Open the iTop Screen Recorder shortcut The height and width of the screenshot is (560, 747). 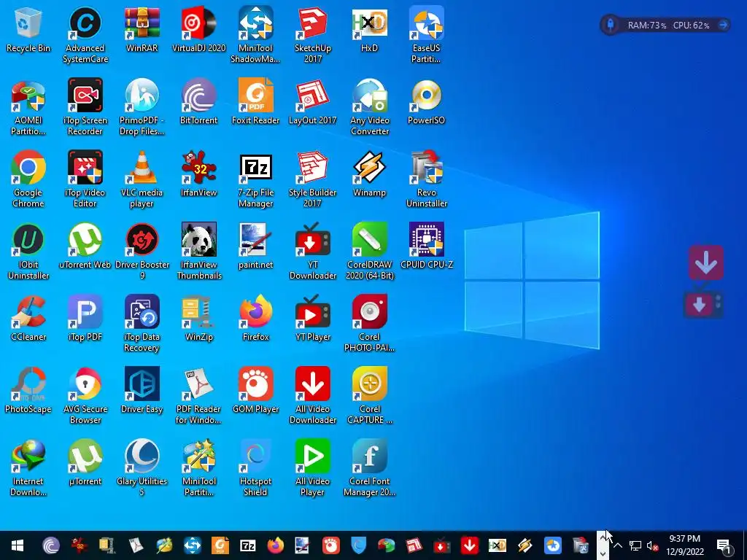(x=85, y=107)
